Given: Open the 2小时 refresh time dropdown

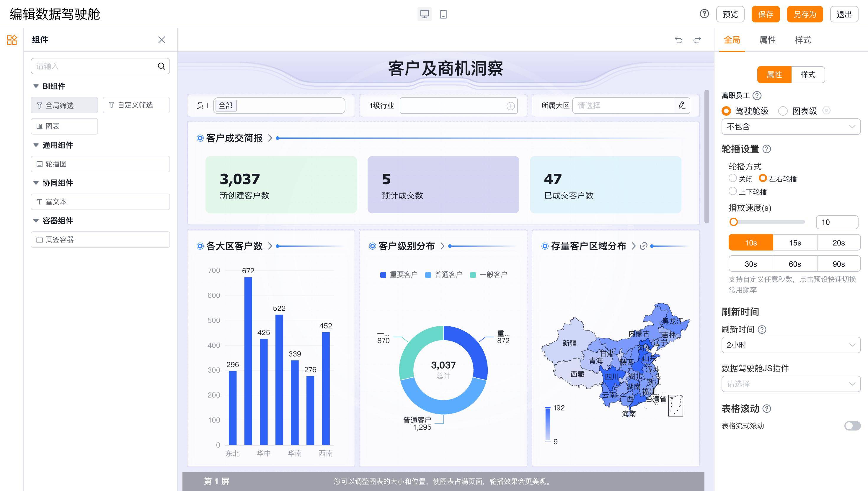Looking at the screenshot, I should (791, 345).
